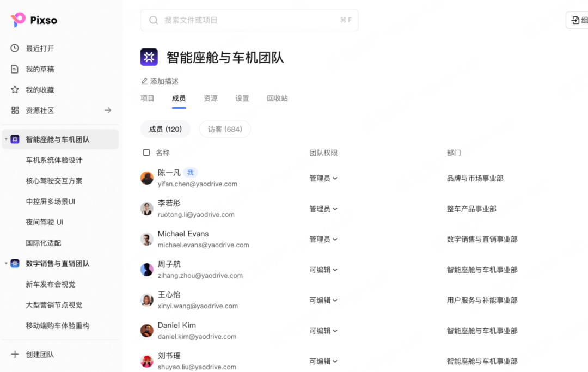
Task: Click Michael Evans avatar
Action: tap(146, 239)
